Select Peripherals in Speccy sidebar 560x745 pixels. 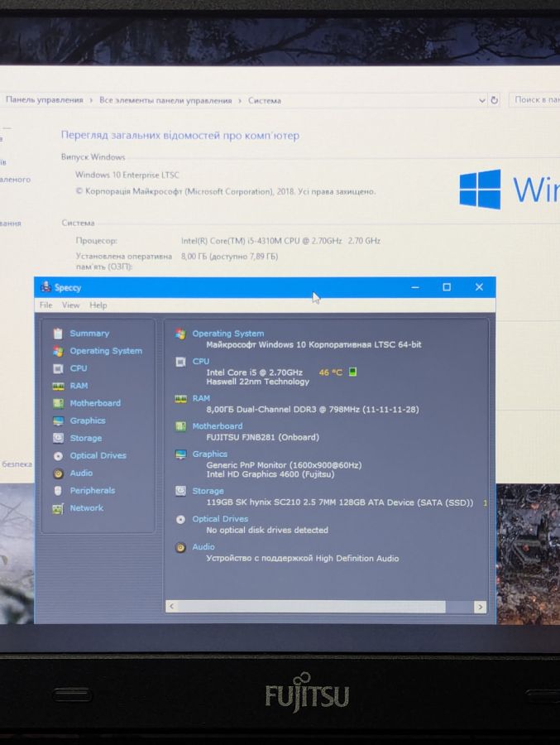[x=93, y=491]
